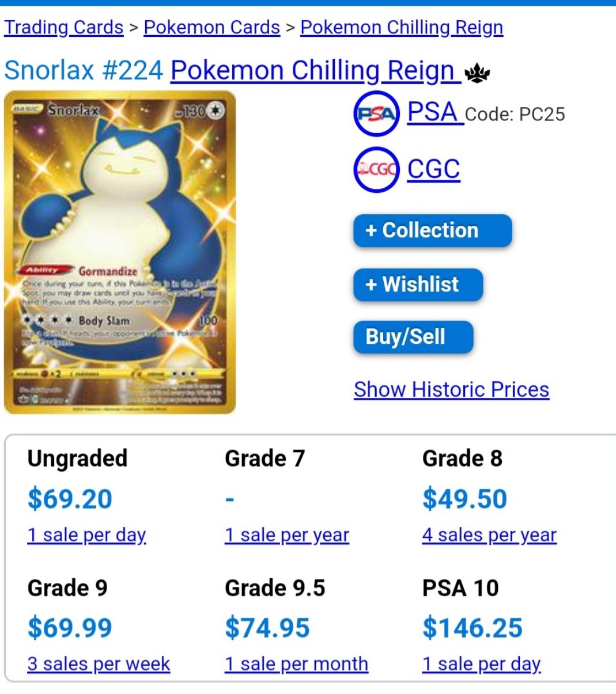This screenshot has width=616, height=694.
Task: View Ungraded 1 sale per day
Action: (86, 535)
